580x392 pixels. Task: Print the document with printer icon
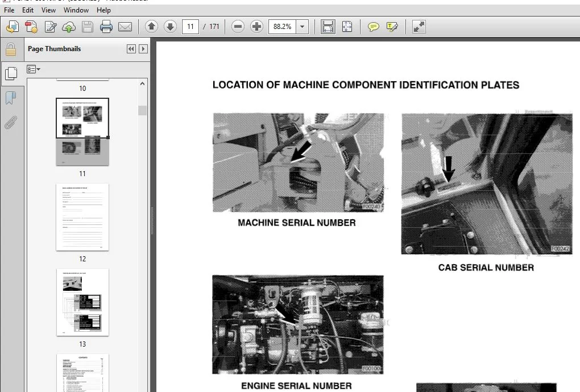click(106, 27)
